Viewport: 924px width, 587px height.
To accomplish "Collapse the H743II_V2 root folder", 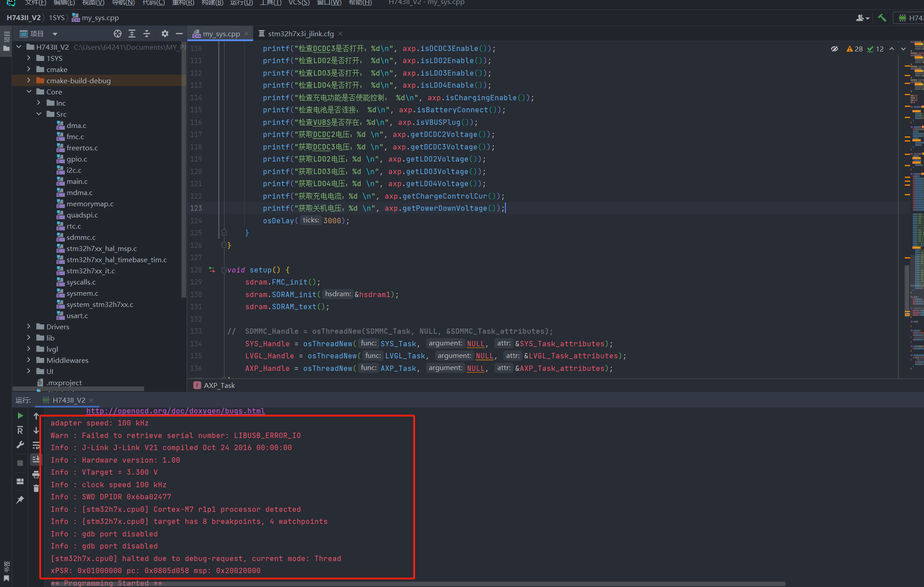I will point(19,47).
